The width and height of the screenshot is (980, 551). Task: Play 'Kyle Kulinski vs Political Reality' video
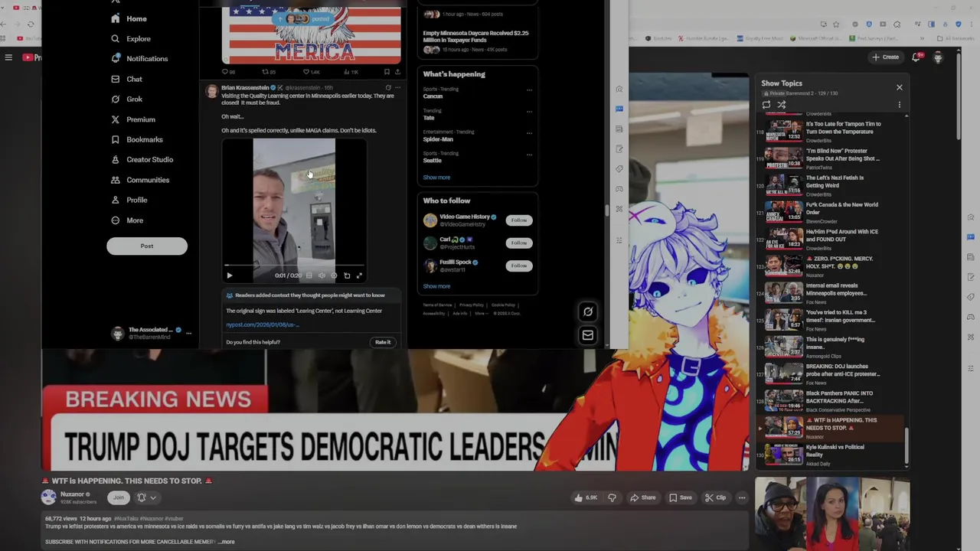(x=831, y=455)
